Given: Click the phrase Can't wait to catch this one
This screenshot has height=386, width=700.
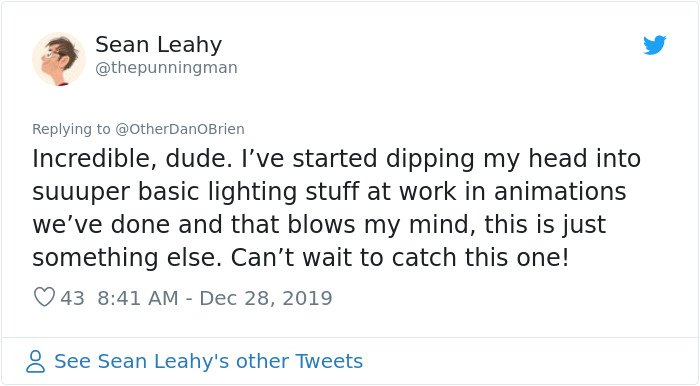Looking at the screenshot, I should [400, 257].
